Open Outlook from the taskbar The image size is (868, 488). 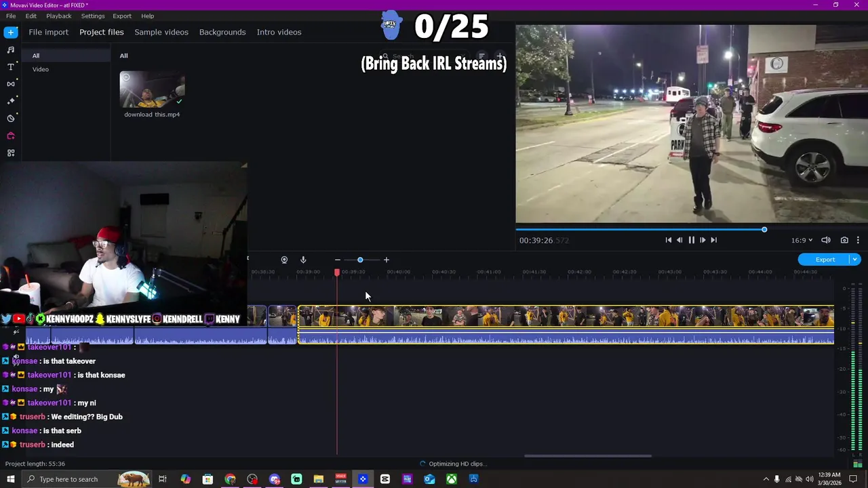point(429,479)
